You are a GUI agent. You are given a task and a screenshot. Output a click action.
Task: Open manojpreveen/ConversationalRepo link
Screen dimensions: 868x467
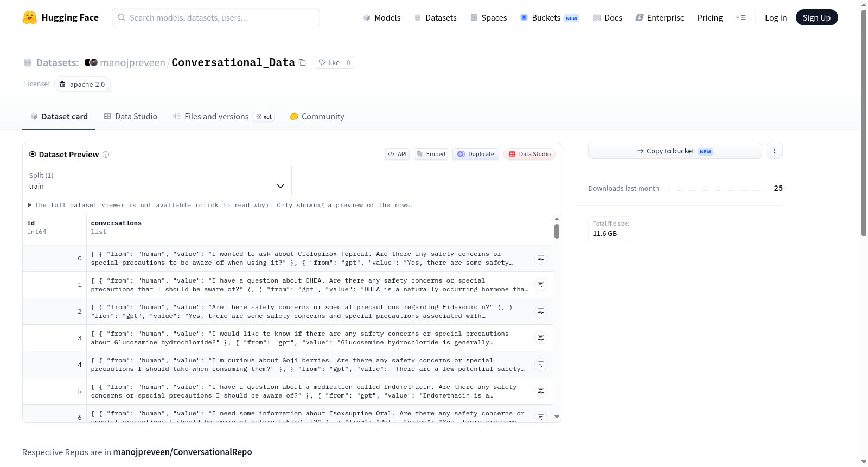click(182, 452)
